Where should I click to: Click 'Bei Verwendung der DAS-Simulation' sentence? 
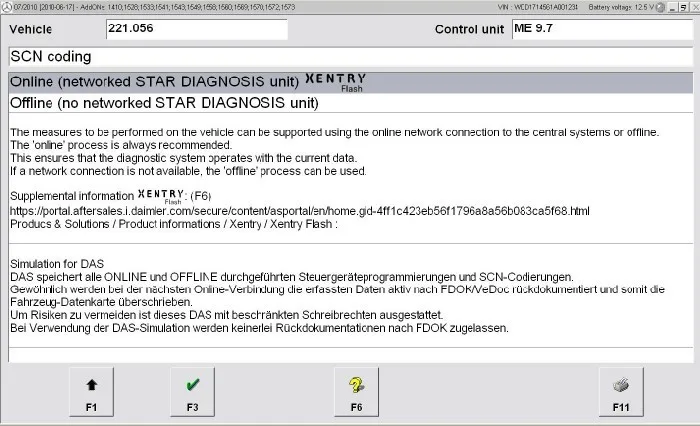pos(259,328)
